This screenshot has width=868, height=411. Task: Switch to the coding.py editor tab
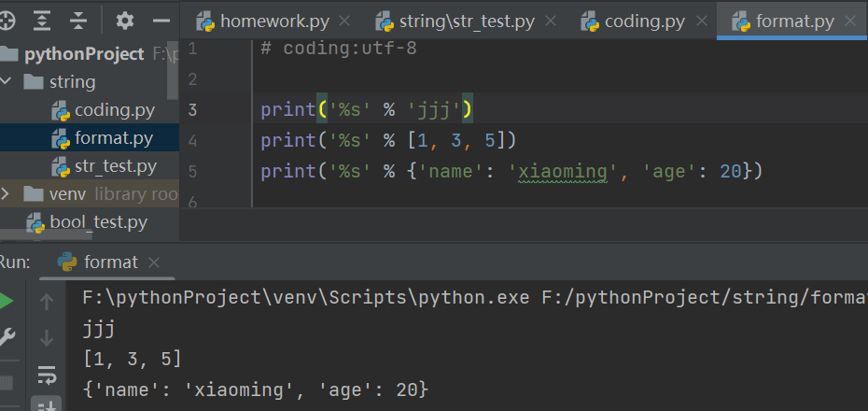(644, 21)
